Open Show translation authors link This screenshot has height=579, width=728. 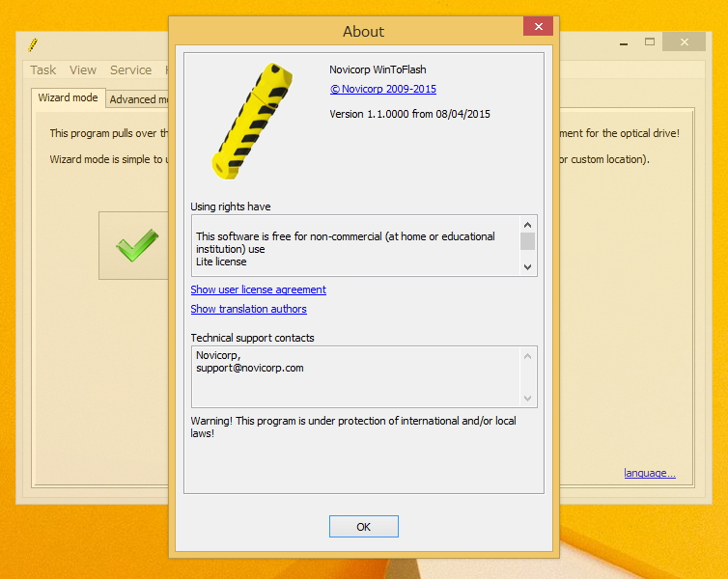pos(248,309)
